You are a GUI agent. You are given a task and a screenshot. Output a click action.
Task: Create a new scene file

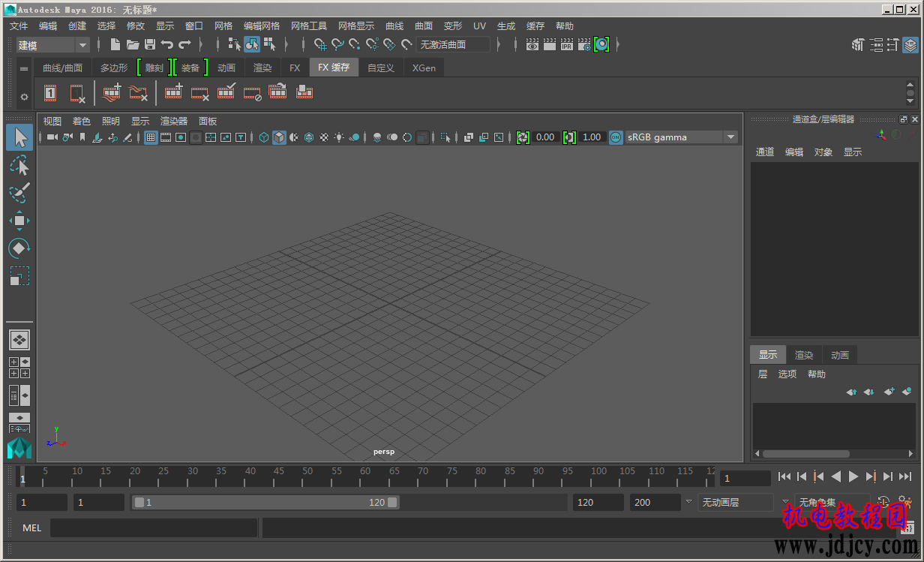coord(115,45)
